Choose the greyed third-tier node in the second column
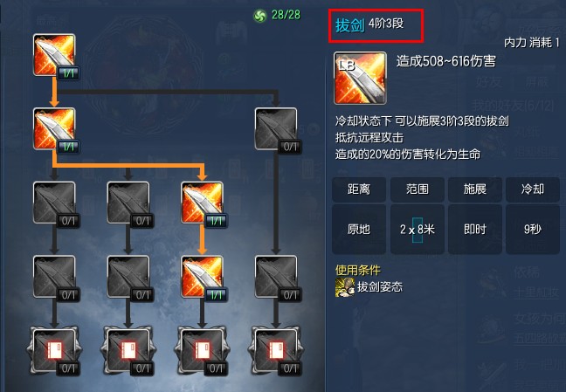Image resolution: width=566 pixels, height=392 pixels. tap(128, 203)
